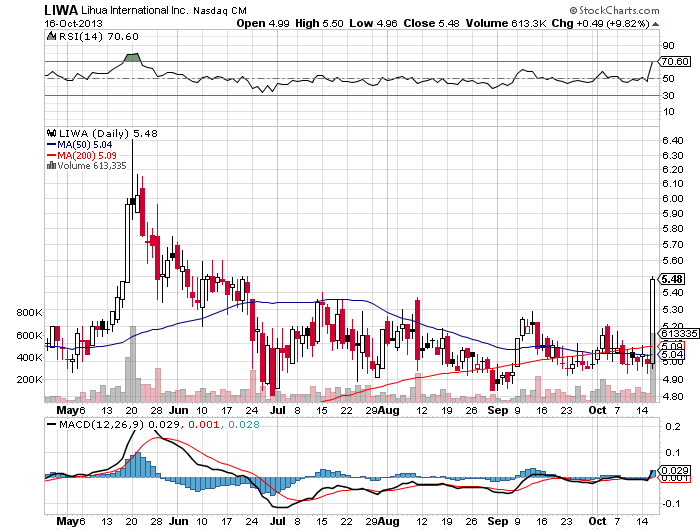This screenshot has width=700, height=530.
Task: Click the 613335 volume tag on price axis
Action: 679,333
